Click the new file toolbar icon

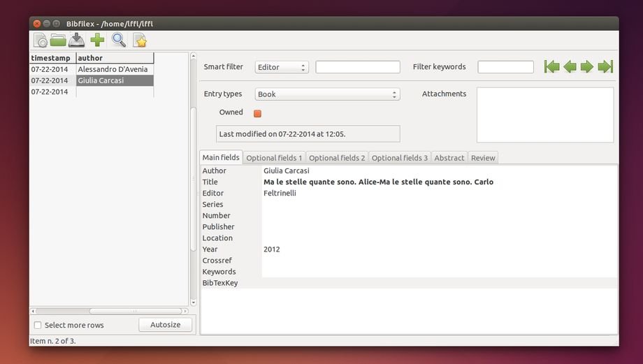point(41,41)
